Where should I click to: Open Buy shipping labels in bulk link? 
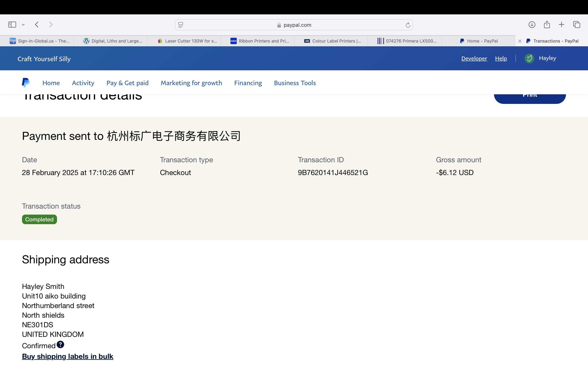[x=67, y=356]
